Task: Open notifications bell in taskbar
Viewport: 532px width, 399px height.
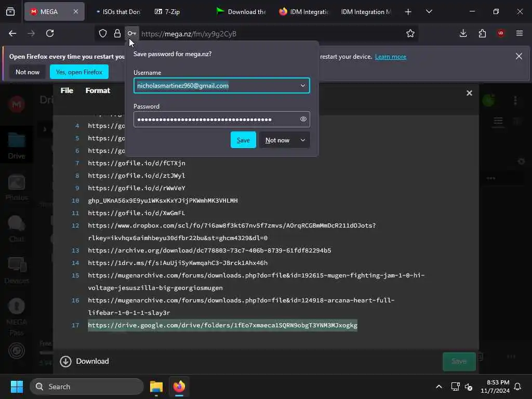Action: 517,387
